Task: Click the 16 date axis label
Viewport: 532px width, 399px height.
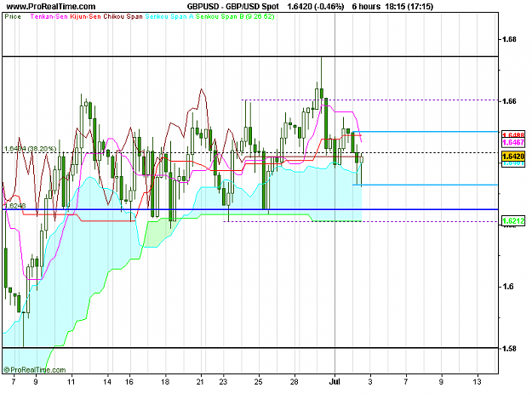Action: coord(129,382)
